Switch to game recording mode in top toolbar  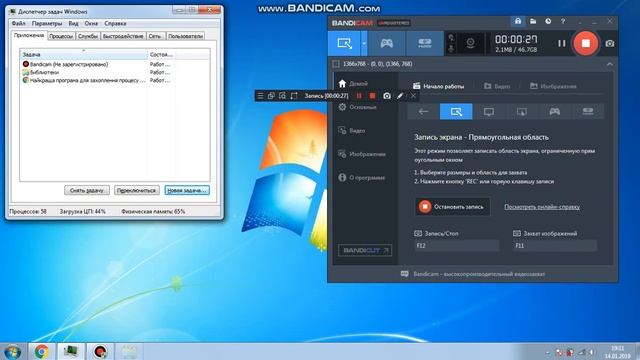(387, 43)
